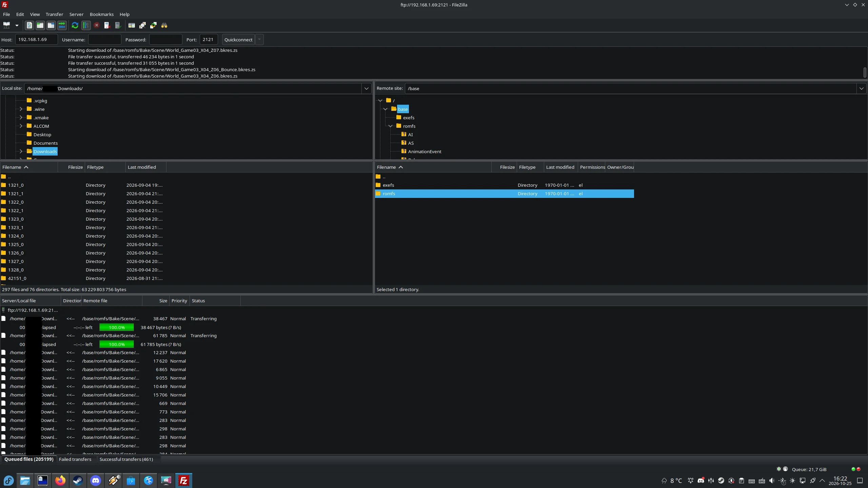The width and height of the screenshot is (868, 488).
Task: Open the Transfer menu
Action: pos(54,14)
